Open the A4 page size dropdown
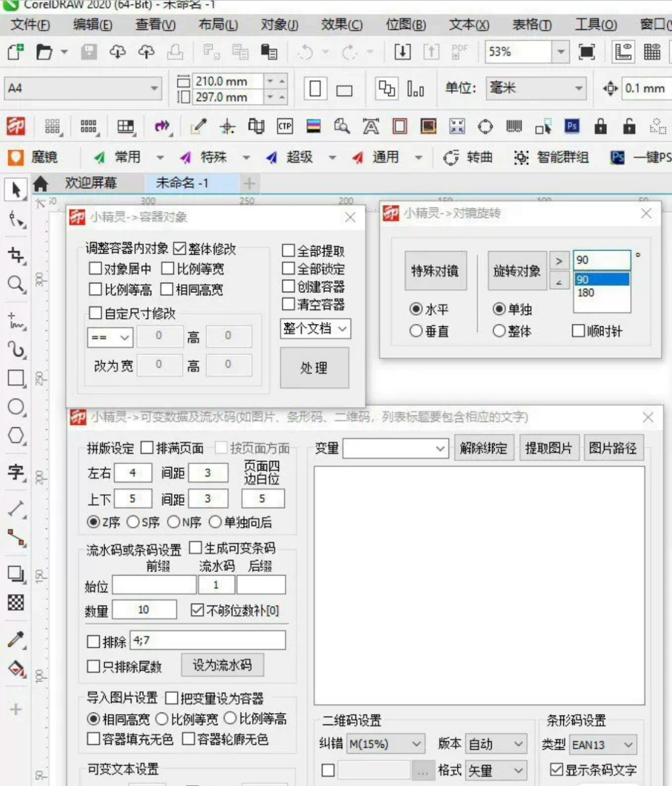 (x=154, y=89)
